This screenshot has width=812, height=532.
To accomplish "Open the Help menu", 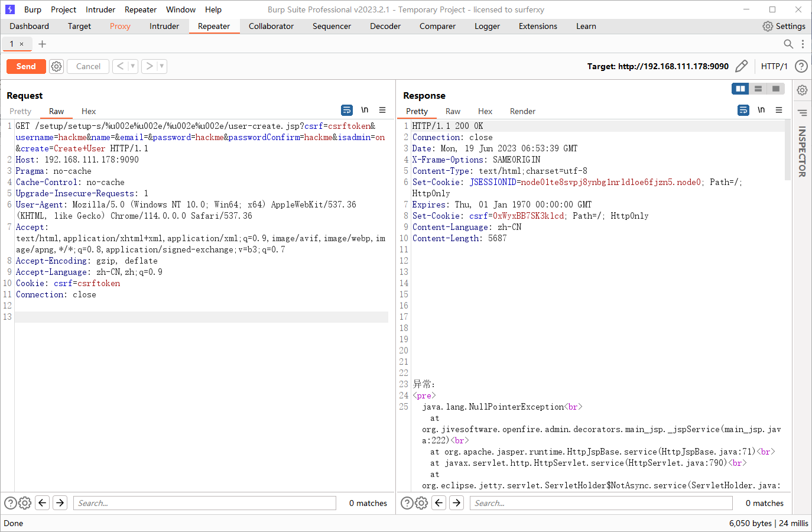I will coord(213,9).
